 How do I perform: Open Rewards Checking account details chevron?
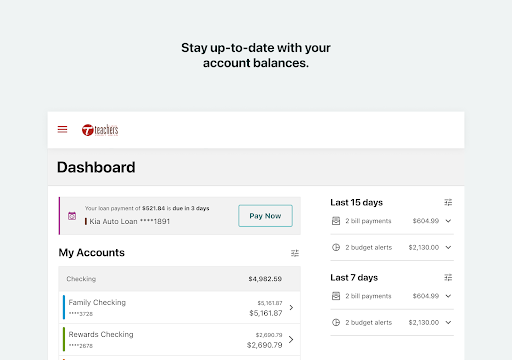[x=291, y=339]
